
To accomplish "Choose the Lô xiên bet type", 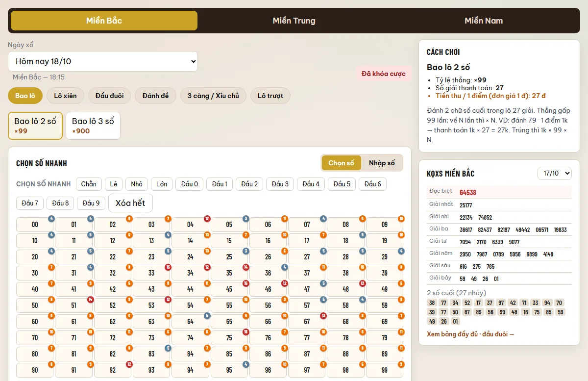I will point(65,96).
